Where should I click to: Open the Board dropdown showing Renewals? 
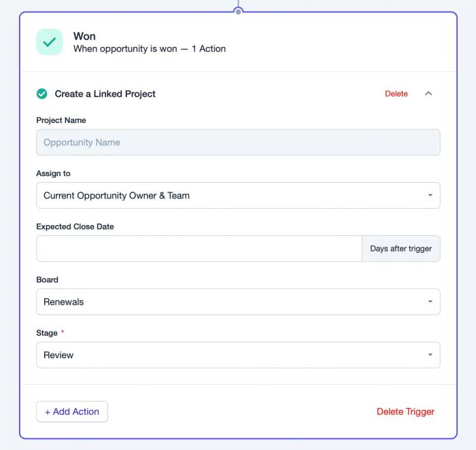pyautogui.click(x=238, y=302)
